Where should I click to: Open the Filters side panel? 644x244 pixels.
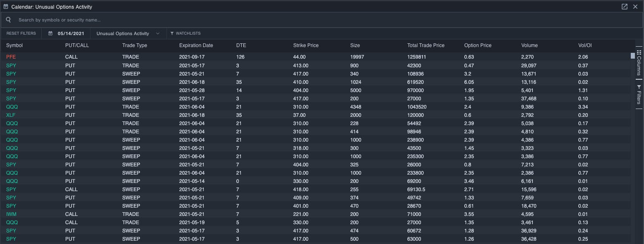tap(639, 95)
